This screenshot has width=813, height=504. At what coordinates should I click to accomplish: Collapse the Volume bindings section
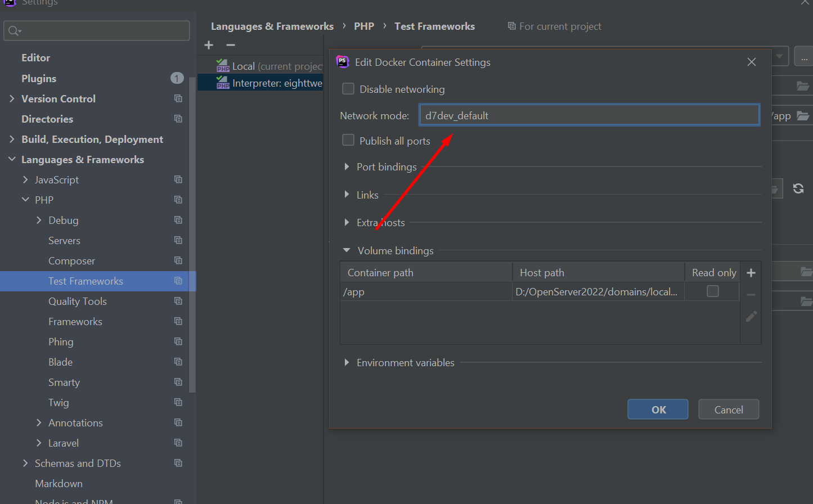coord(347,250)
